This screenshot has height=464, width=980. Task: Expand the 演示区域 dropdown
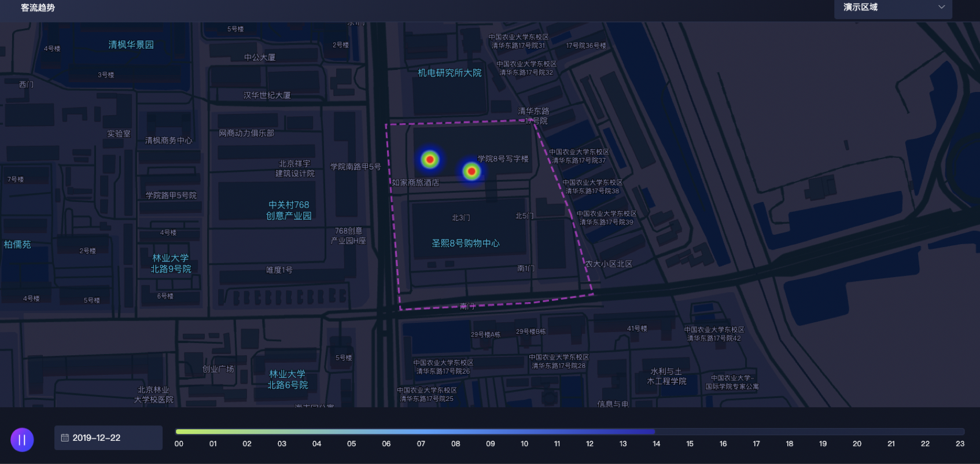[x=893, y=8]
